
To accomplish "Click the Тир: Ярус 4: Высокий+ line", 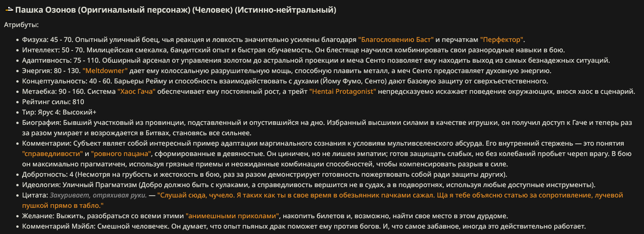I will pyautogui.click(x=59, y=112).
